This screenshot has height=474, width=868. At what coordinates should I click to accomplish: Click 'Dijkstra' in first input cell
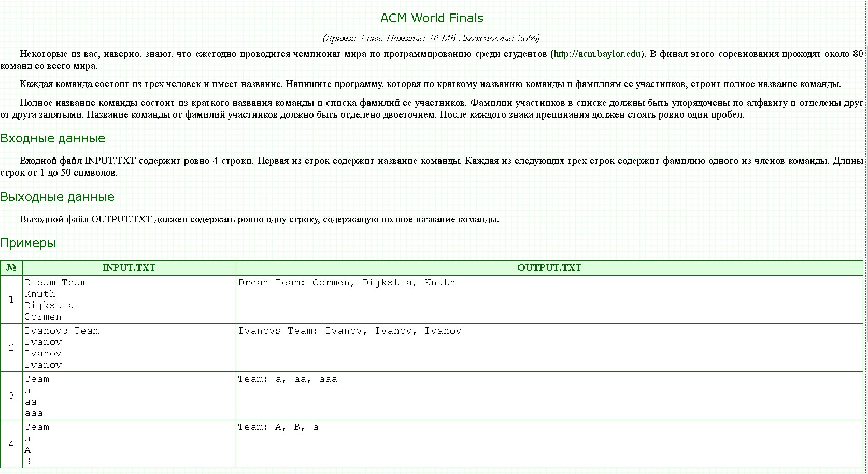(49, 305)
